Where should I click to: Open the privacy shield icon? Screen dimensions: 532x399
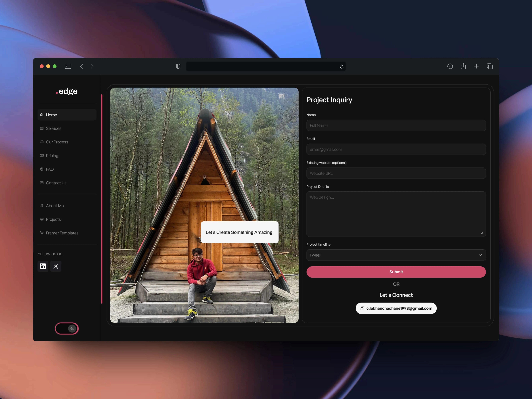click(178, 66)
